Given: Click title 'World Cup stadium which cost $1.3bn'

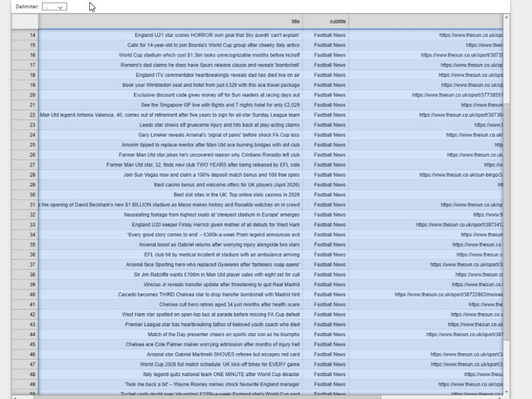Looking at the screenshot, I should pyautogui.click(x=209, y=55).
